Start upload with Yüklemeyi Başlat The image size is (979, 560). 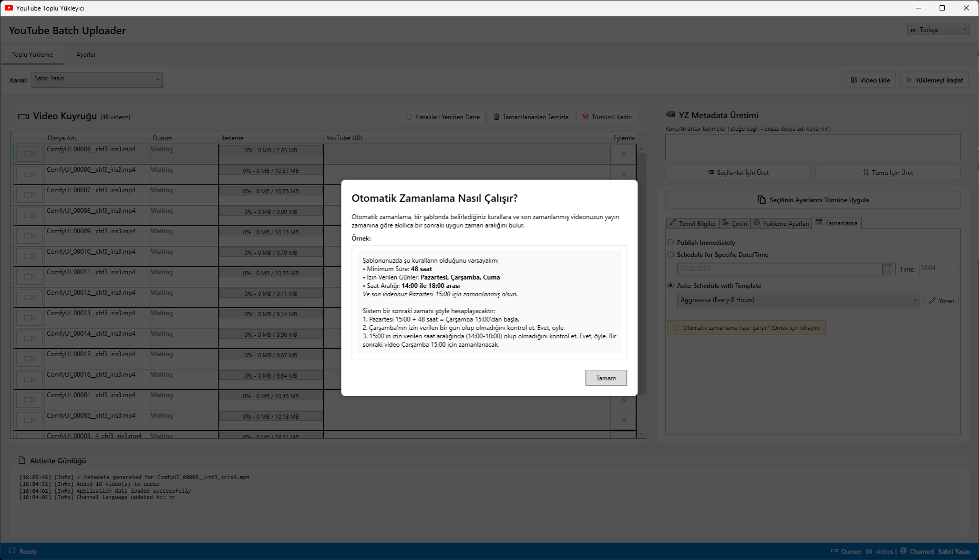pyautogui.click(x=934, y=80)
